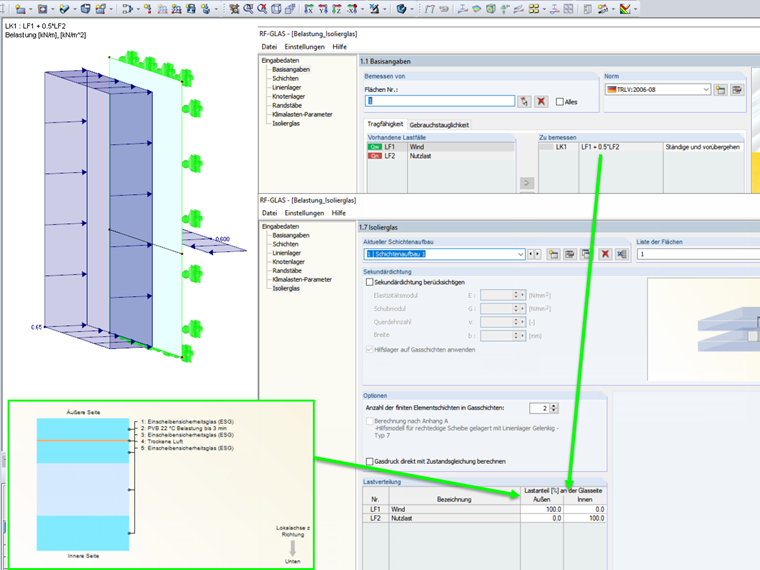Click the copy Schichtenaufbau icon
The height and width of the screenshot is (570, 760).
pos(586,254)
